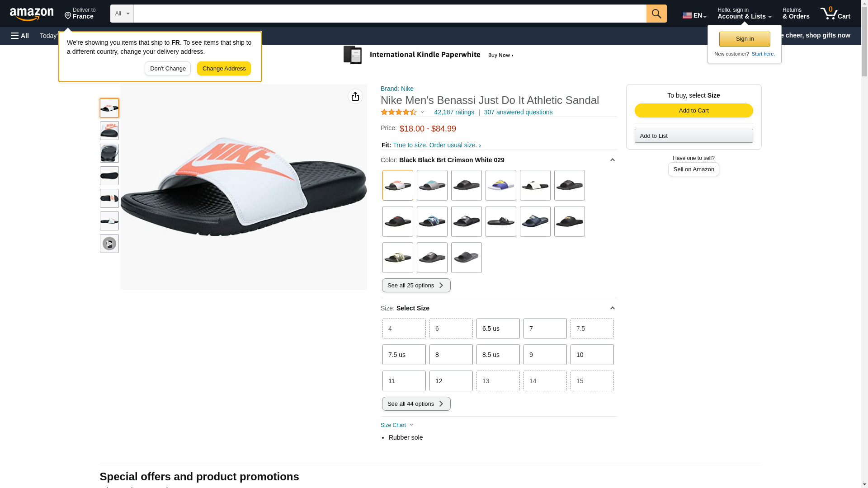Select size 8.5 us
868x488 pixels.
click(498, 355)
